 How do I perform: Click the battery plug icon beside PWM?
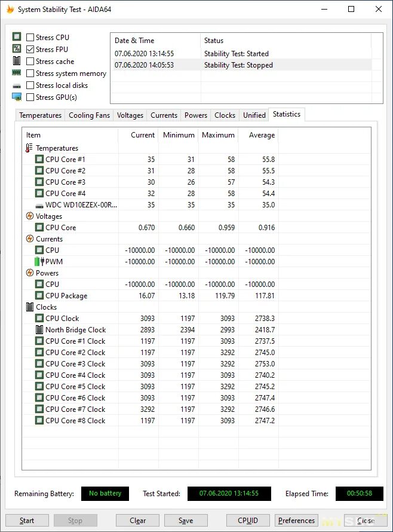pyautogui.click(x=39, y=261)
